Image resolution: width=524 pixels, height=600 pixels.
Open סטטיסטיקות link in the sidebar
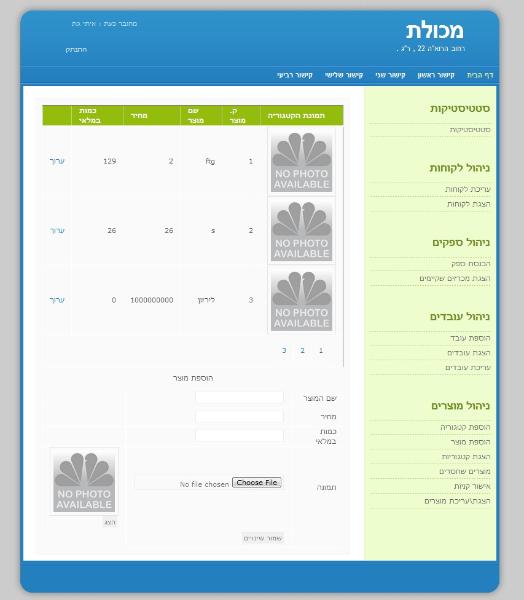pyautogui.click(x=470, y=130)
